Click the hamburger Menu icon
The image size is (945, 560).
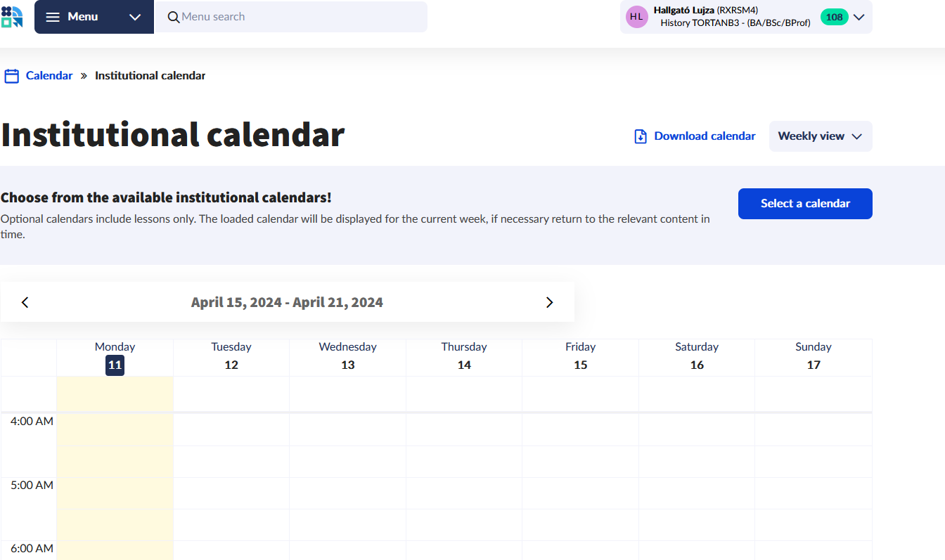(x=53, y=17)
